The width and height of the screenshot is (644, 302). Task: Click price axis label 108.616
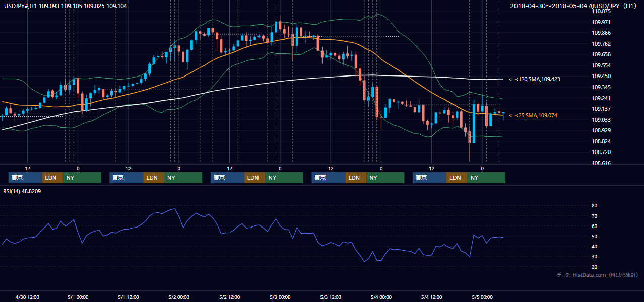click(602, 163)
